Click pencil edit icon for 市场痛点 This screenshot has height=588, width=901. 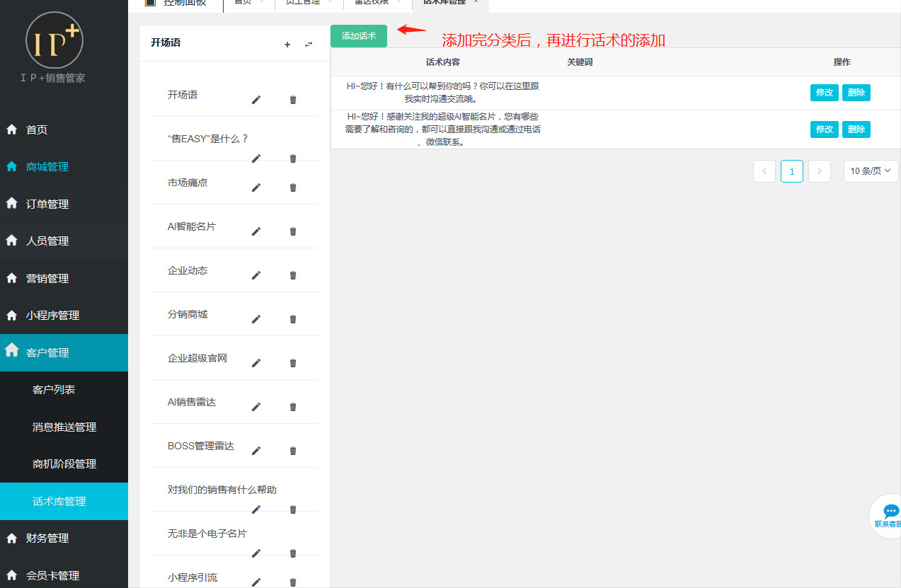[x=256, y=188]
